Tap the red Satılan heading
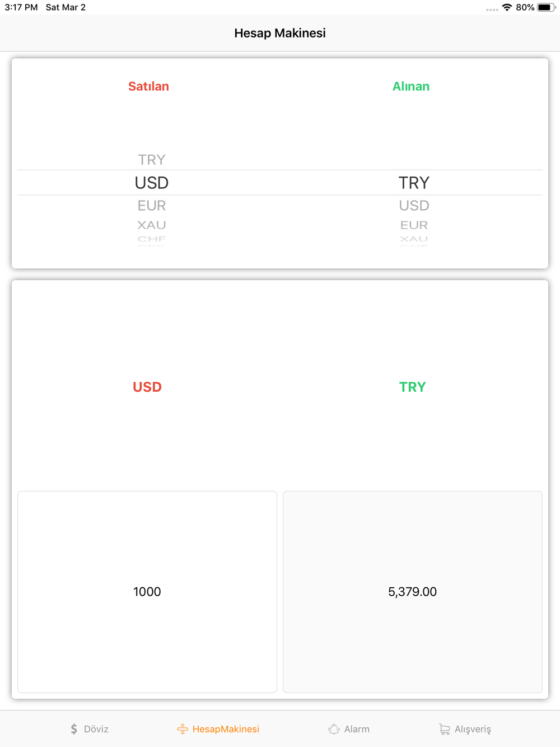Viewport: 560px width, 747px height. tap(148, 86)
